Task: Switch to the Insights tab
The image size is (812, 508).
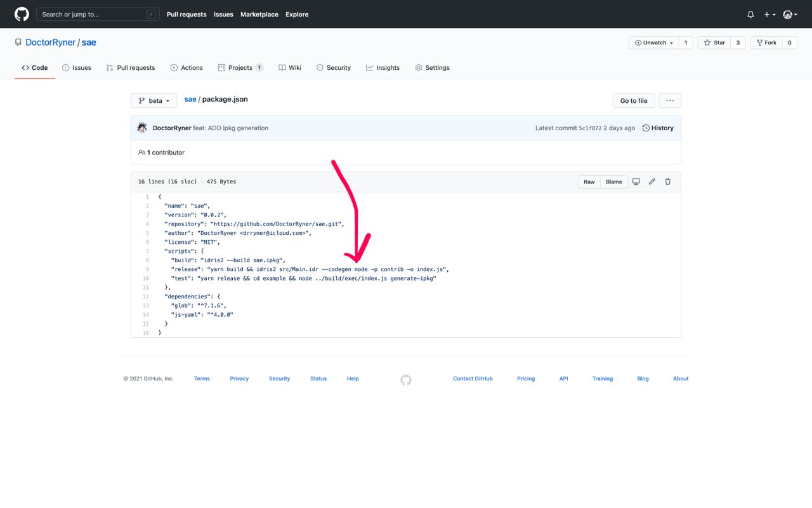Action: (x=383, y=67)
